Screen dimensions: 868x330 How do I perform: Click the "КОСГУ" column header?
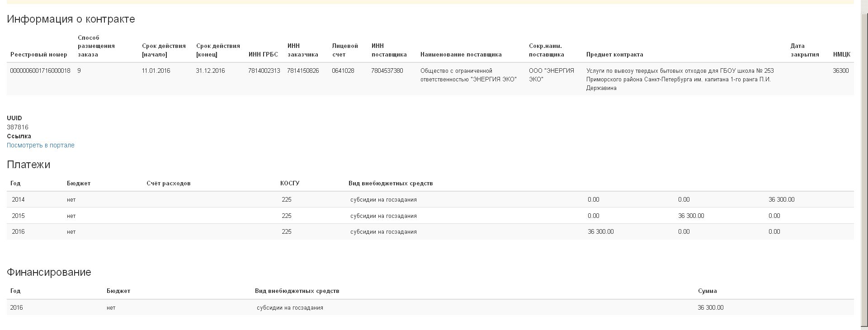pos(289,183)
